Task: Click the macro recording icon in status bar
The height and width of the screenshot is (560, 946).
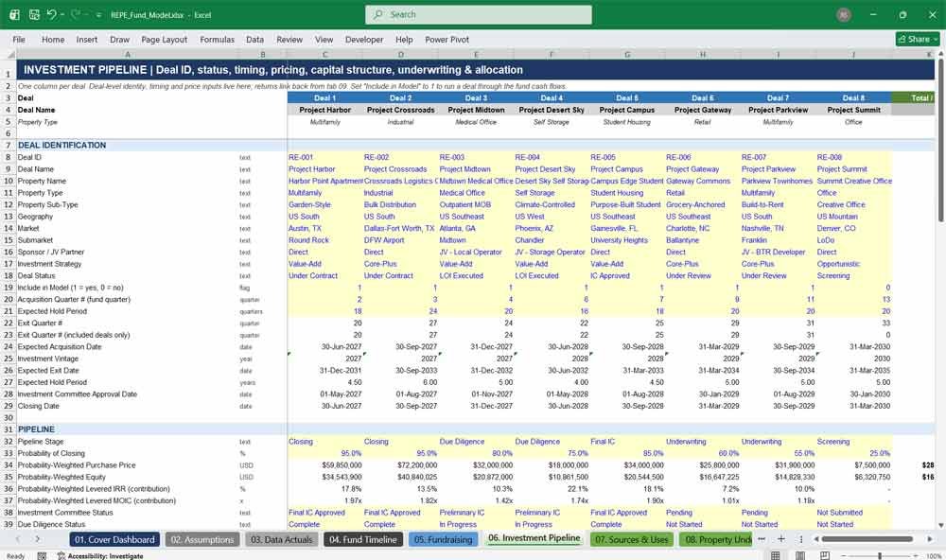Action: (42, 556)
